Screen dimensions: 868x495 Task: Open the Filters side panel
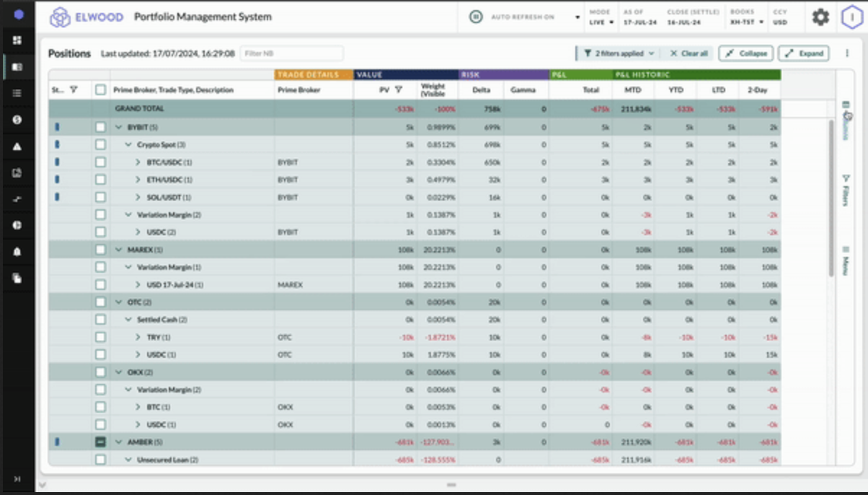(846, 190)
